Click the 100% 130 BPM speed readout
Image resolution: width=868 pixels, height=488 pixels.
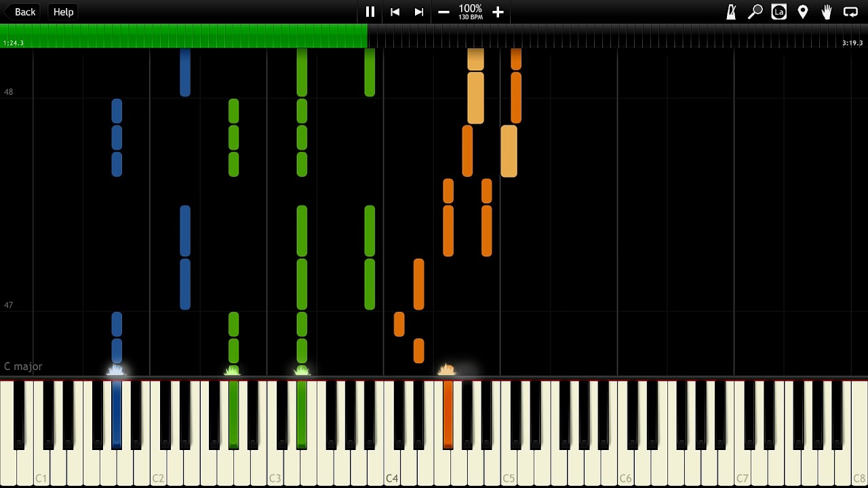pyautogui.click(x=471, y=12)
